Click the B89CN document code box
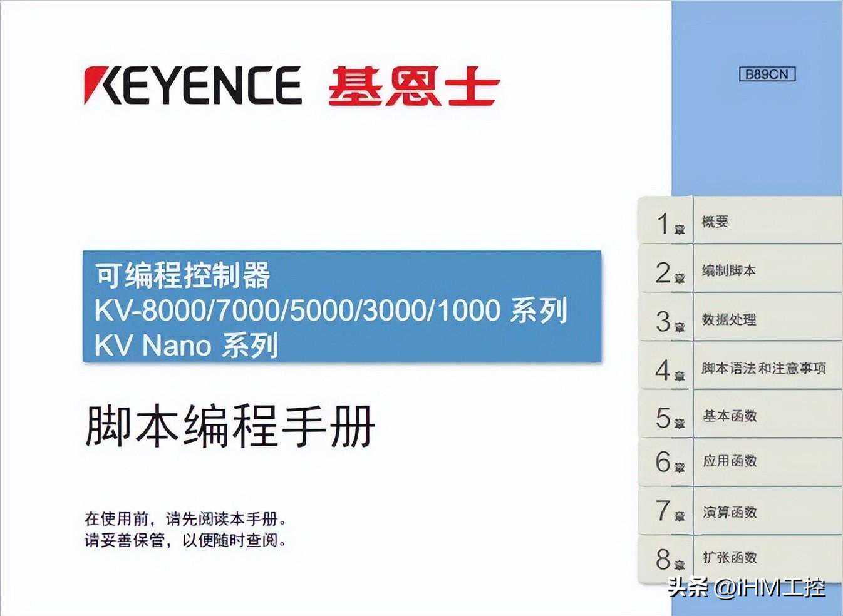Image resolution: width=843 pixels, height=616 pixels. pyautogui.click(x=767, y=74)
